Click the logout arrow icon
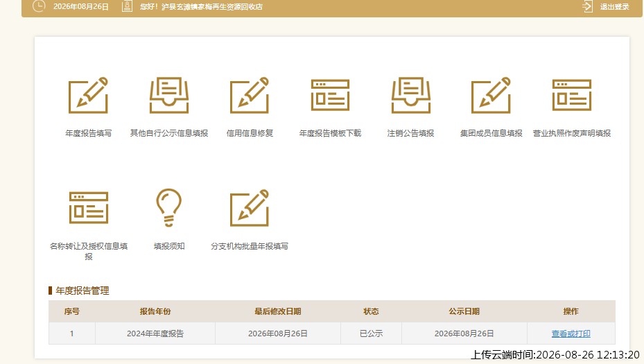The width and height of the screenshot is (644, 364). click(x=587, y=6)
